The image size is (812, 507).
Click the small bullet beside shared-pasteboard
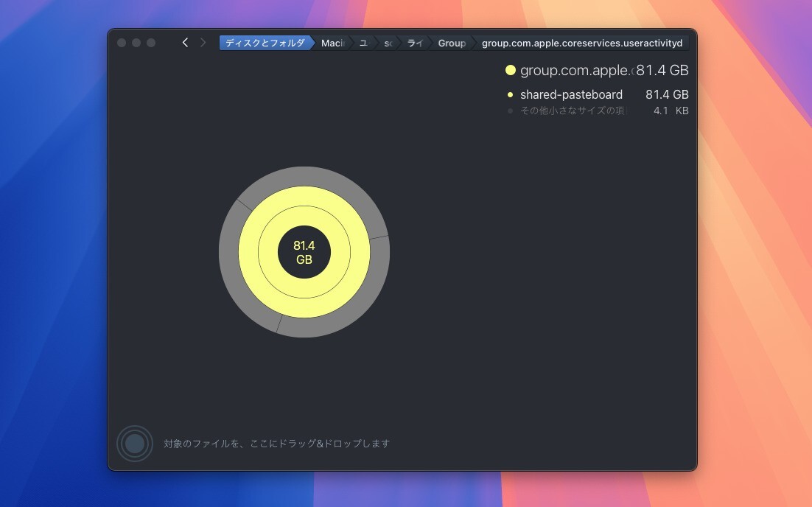click(510, 95)
